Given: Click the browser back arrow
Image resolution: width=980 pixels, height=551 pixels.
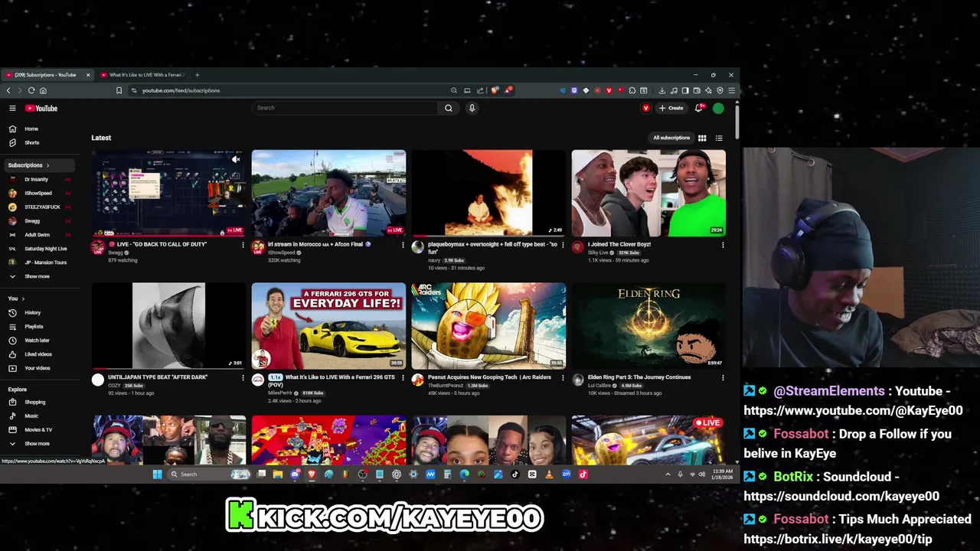Looking at the screenshot, I should (x=8, y=90).
